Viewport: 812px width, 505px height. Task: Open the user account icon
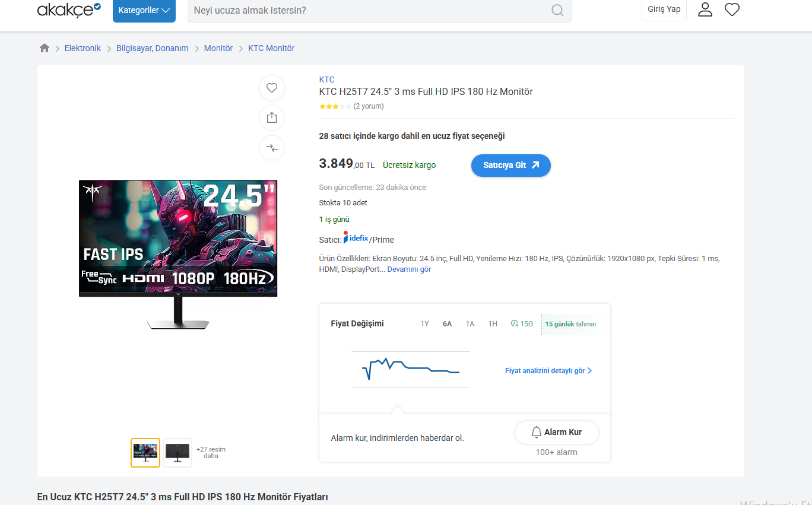[705, 9]
